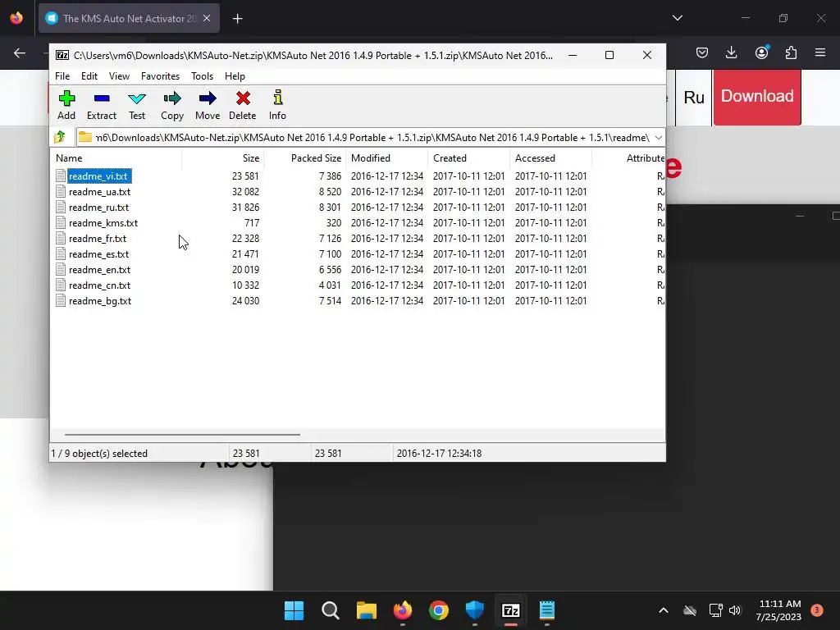Image resolution: width=840 pixels, height=630 pixels.
Task: Show hidden system tray icons
Action: click(x=663, y=610)
